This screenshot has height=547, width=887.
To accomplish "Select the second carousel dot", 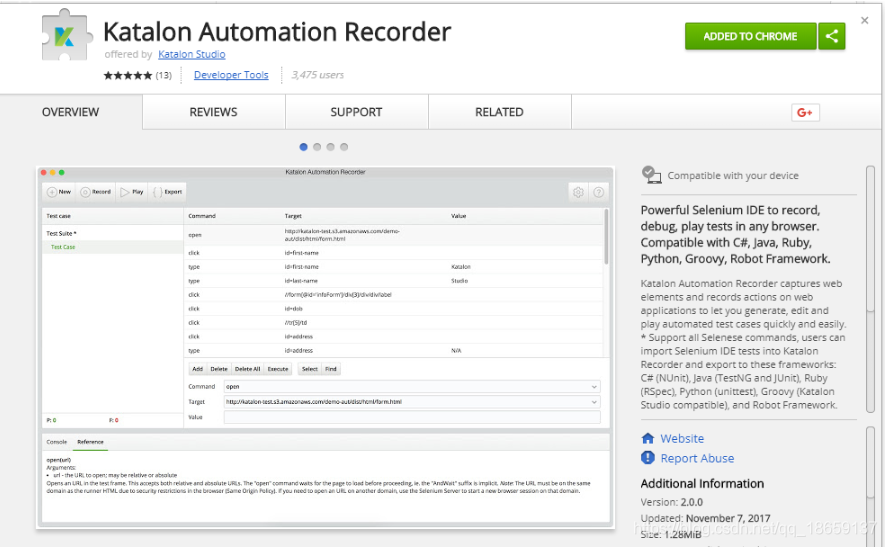I will (317, 147).
